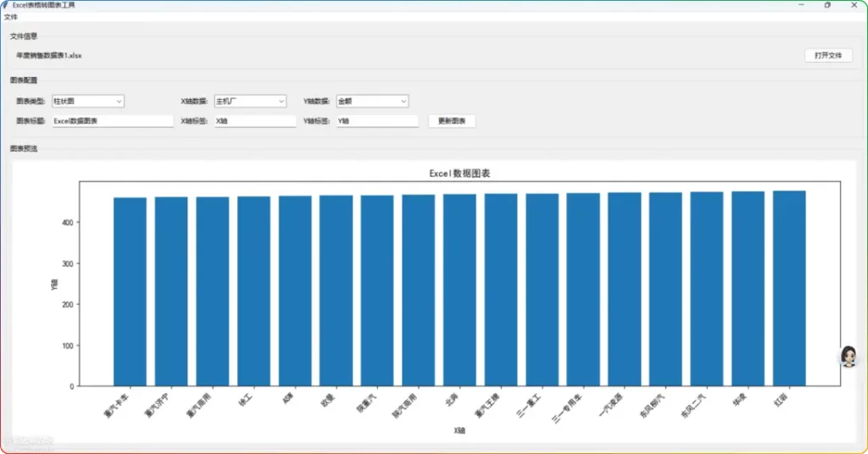Minimize the Excel chart tool window

coord(801,5)
